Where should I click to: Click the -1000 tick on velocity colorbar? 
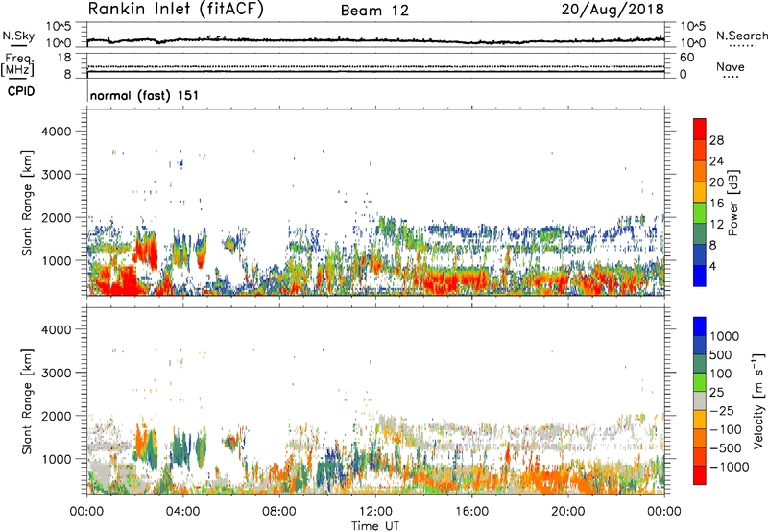click(729, 467)
